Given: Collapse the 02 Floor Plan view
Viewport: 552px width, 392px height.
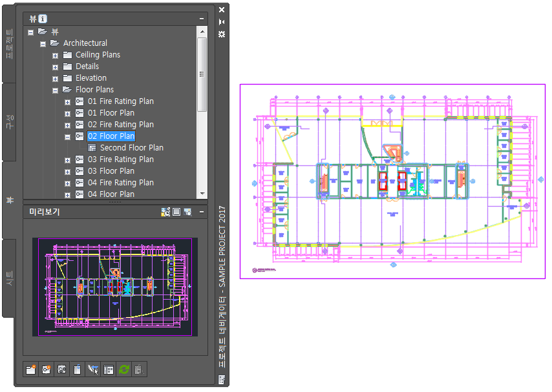Looking at the screenshot, I should (x=68, y=137).
